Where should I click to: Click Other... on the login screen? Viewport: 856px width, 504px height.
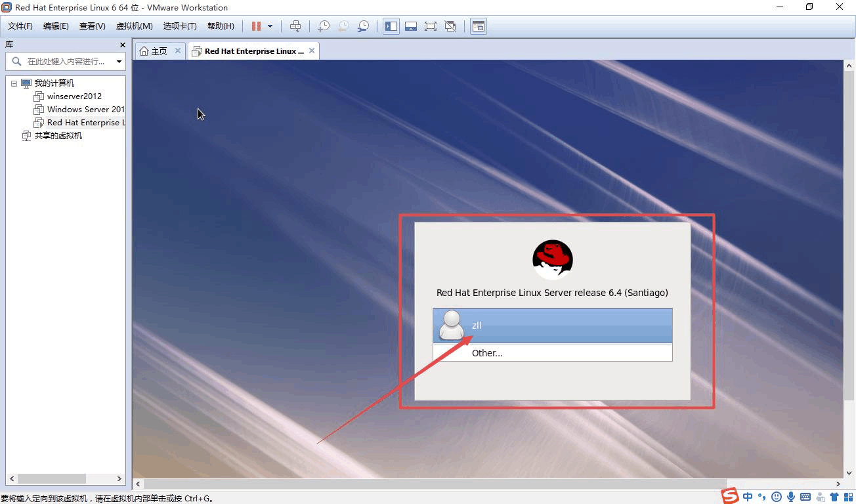coord(487,353)
